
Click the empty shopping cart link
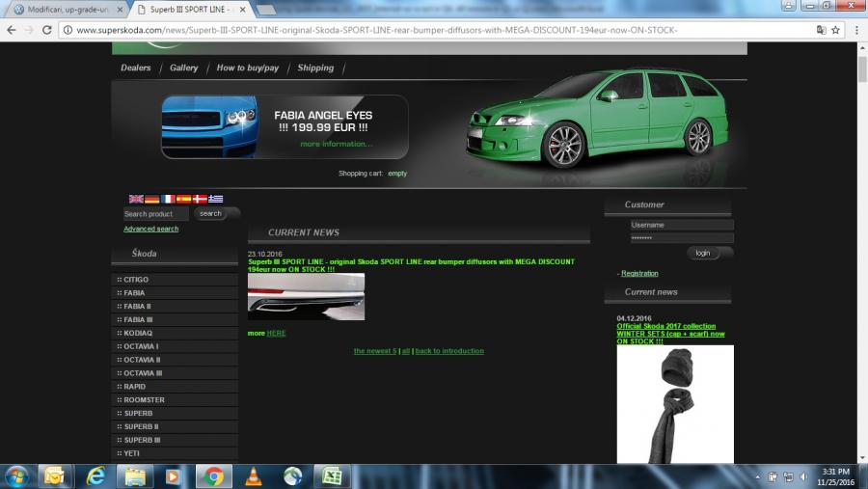[397, 174]
